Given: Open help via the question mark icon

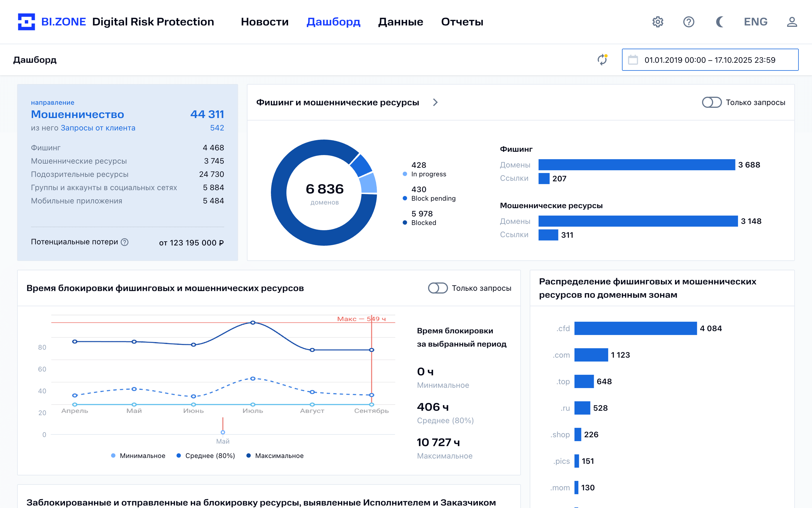Looking at the screenshot, I should point(689,22).
